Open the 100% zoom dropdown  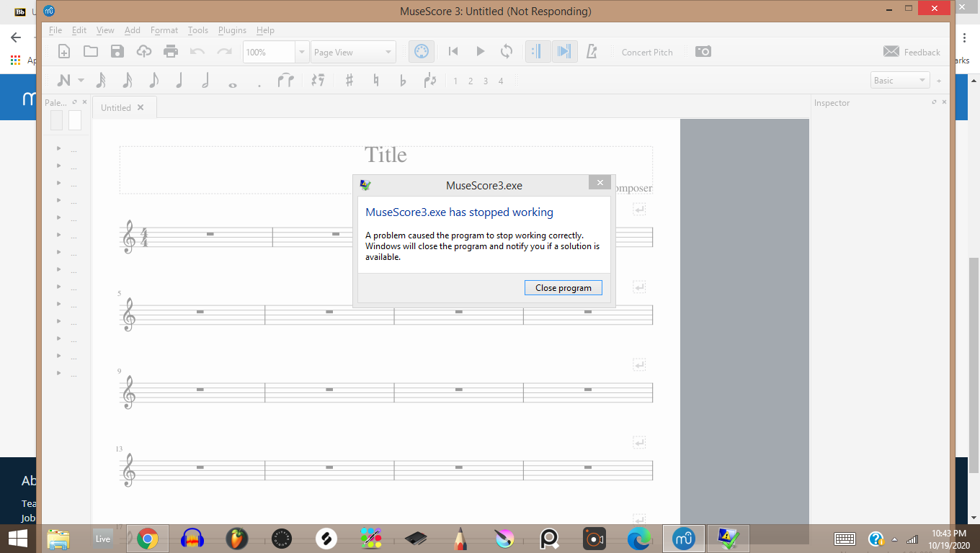click(303, 52)
